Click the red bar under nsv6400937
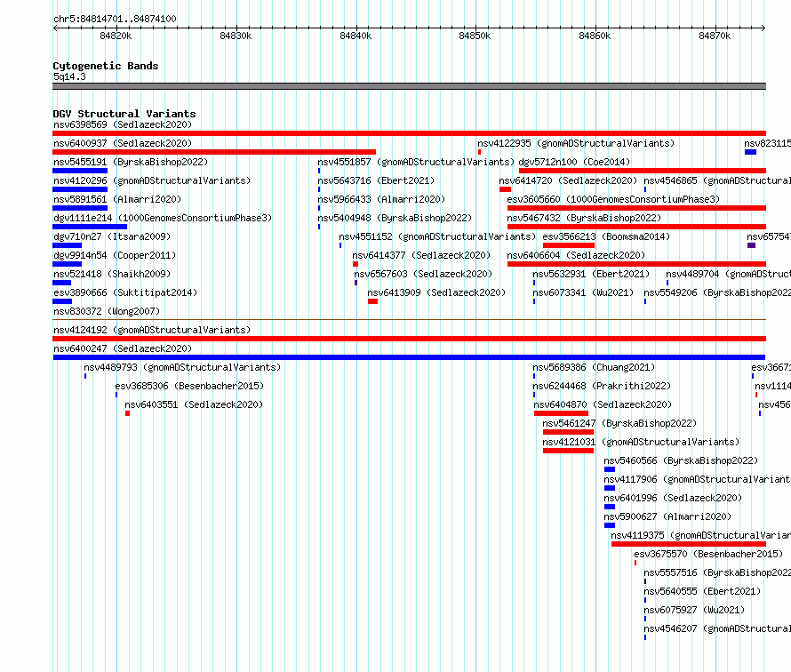Image resolution: width=791 pixels, height=672 pixels. pyautogui.click(x=214, y=152)
